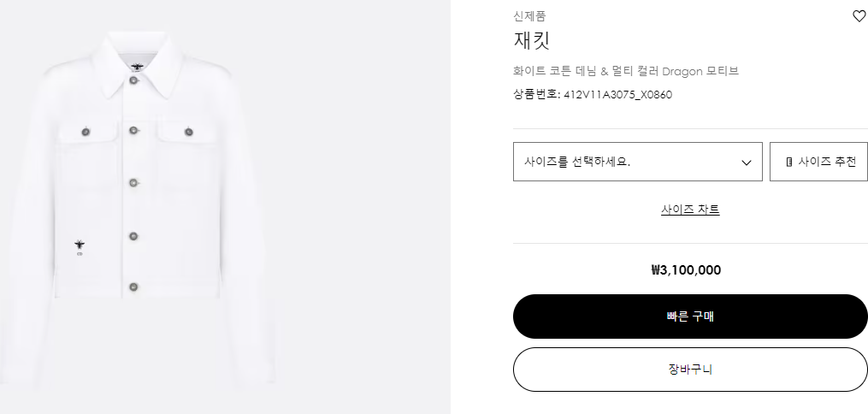Screen dimensions: 868x414
Task: Click the embroidered bee logo near jacket hem
Action: pyautogui.click(x=80, y=246)
